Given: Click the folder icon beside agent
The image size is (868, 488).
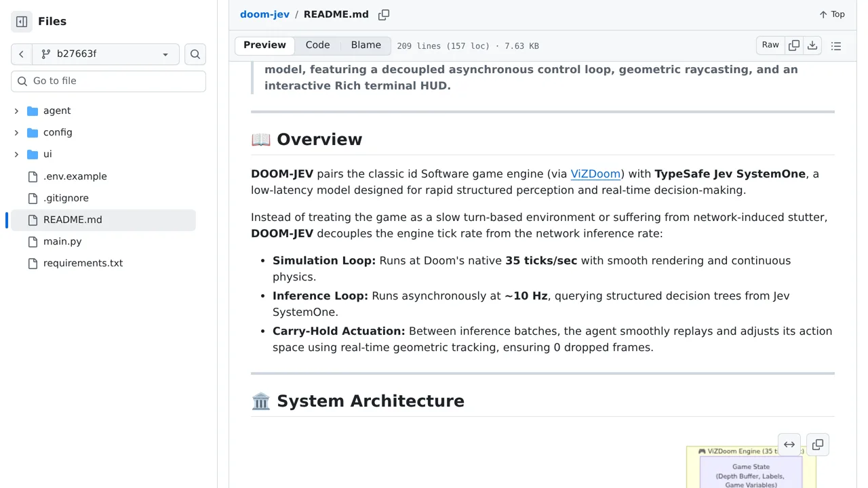Looking at the screenshot, I should (x=33, y=111).
